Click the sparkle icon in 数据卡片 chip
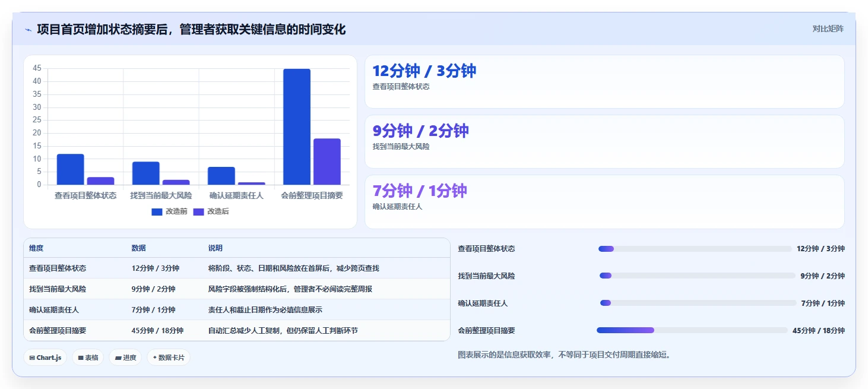 pos(155,358)
